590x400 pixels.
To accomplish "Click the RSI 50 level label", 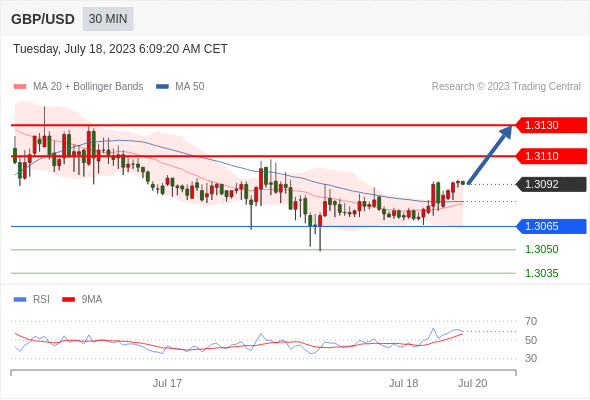I will coord(531,340).
